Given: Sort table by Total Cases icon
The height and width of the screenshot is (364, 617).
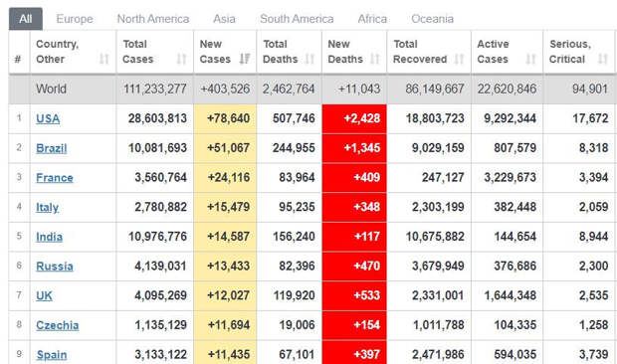Looking at the screenshot, I should [x=181, y=59].
